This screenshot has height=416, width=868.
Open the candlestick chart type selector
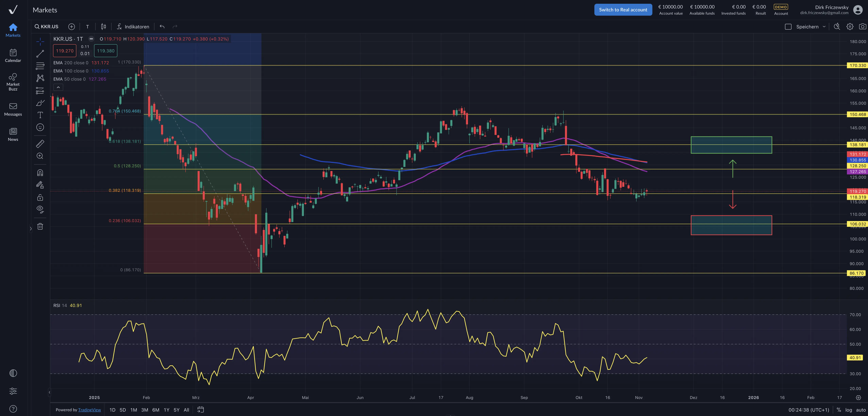(103, 27)
